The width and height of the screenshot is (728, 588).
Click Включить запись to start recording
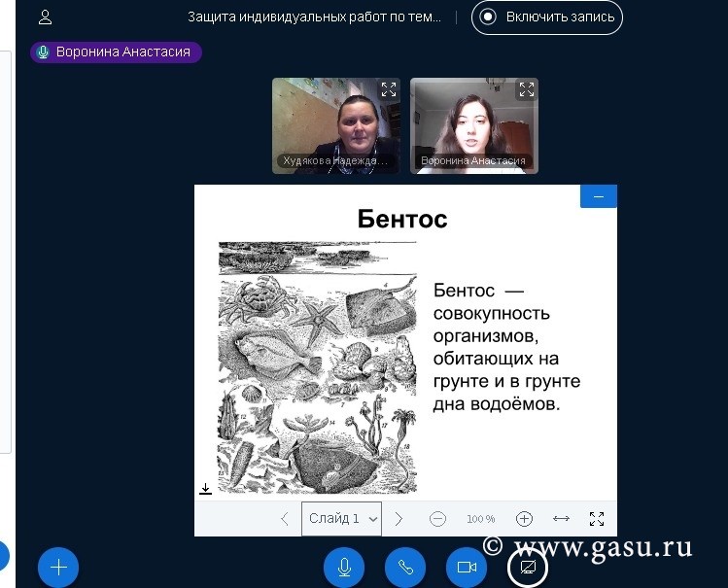click(547, 17)
